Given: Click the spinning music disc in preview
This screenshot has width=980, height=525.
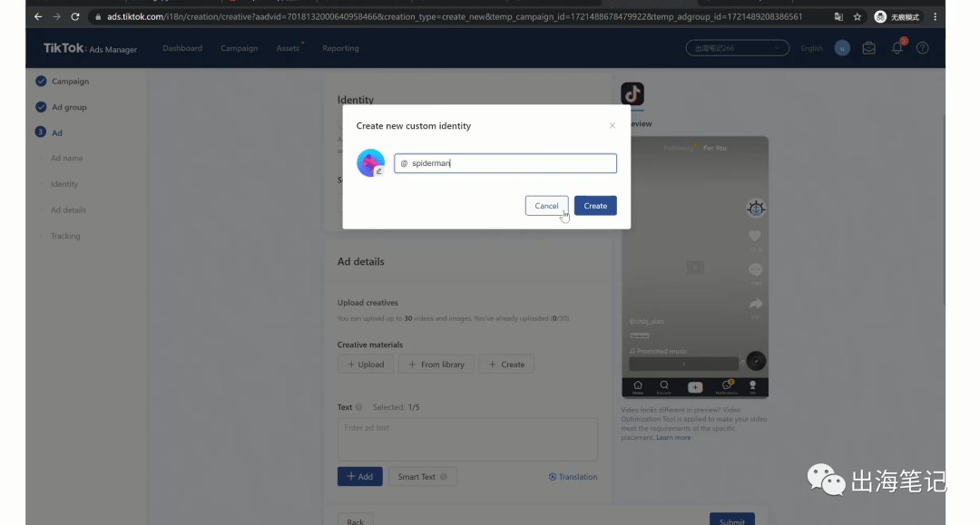Looking at the screenshot, I should point(756,361).
